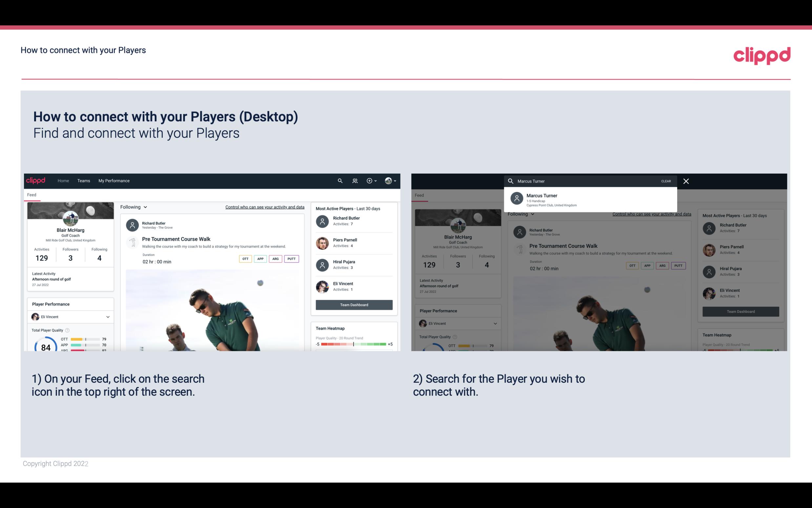Viewport: 812px width, 508px height.
Task: Click the OTT performance tag icon
Action: coord(244,258)
